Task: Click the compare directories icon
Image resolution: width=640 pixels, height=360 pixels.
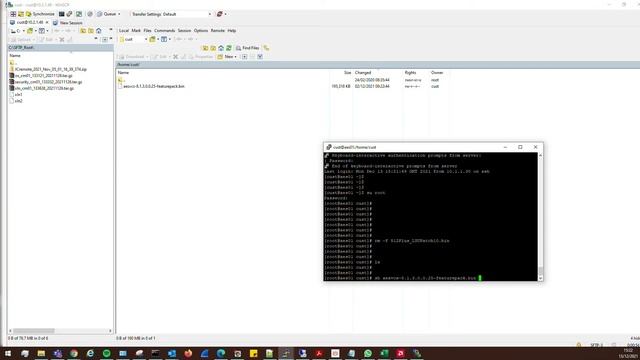Action: pos(21,14)
